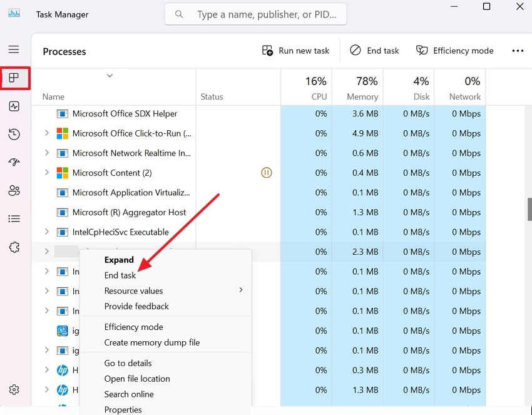This screenshot has width=532, height=415.
Task: Open the Details sidebar icon
Action: point(14,219)
